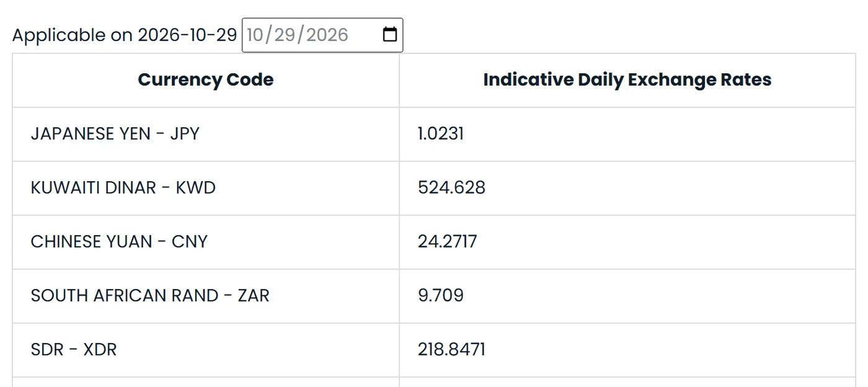Select the KUWAITI DINAR - KWD cell
Screen dimensions: 868x387
click(x=206, y=188)
